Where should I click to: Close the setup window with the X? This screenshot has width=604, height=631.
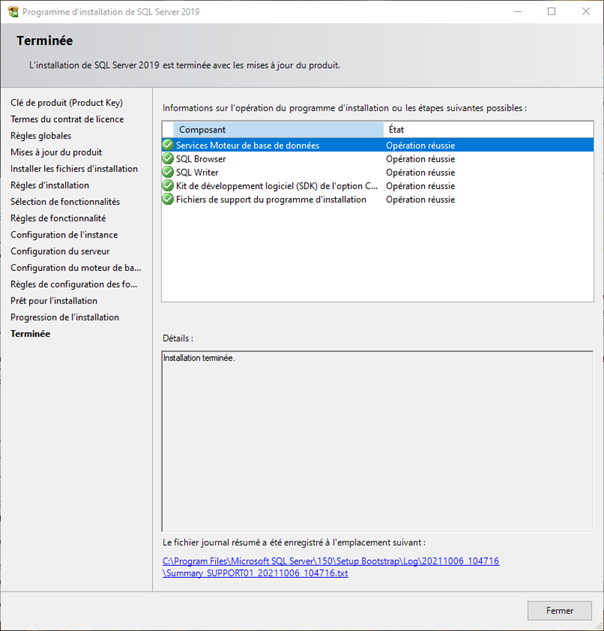[586, 12]
